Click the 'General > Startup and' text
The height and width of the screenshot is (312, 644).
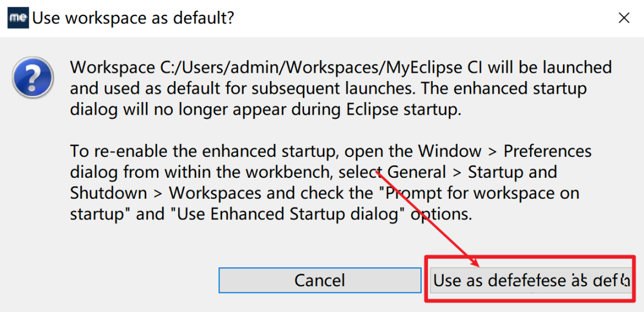point(472,172)
